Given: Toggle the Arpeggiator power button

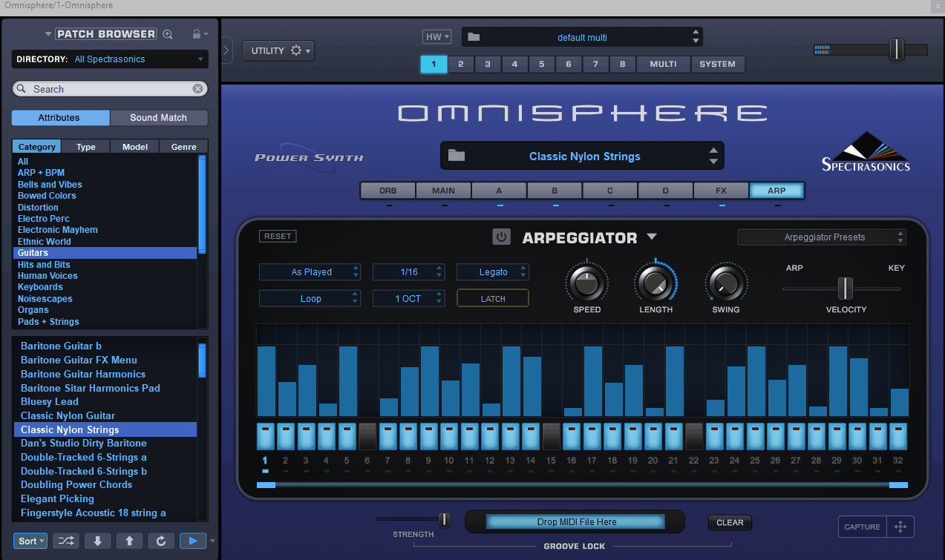Looking at the screenshot, I should point(501,237).
